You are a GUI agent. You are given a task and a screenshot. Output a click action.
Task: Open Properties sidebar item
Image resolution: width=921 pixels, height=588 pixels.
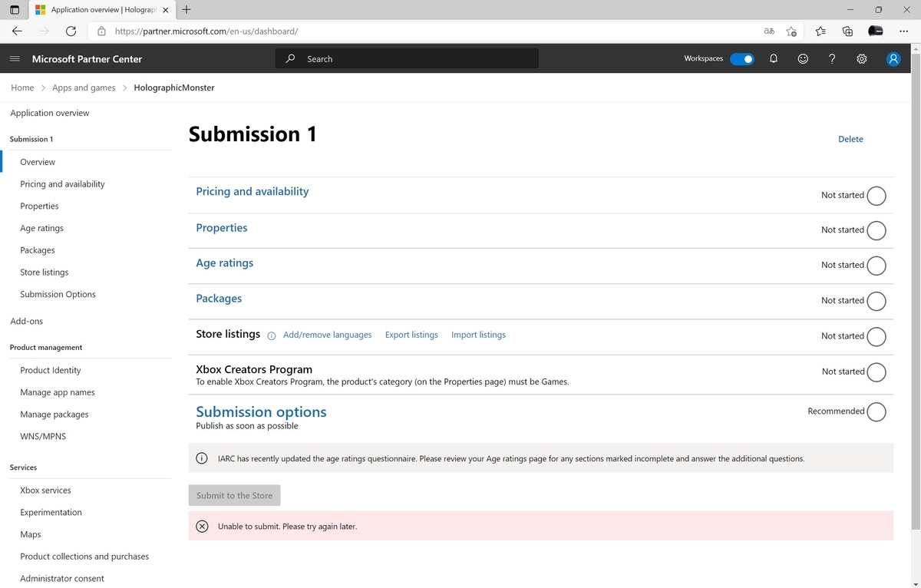pyautogui.click(x=39, y=206)
